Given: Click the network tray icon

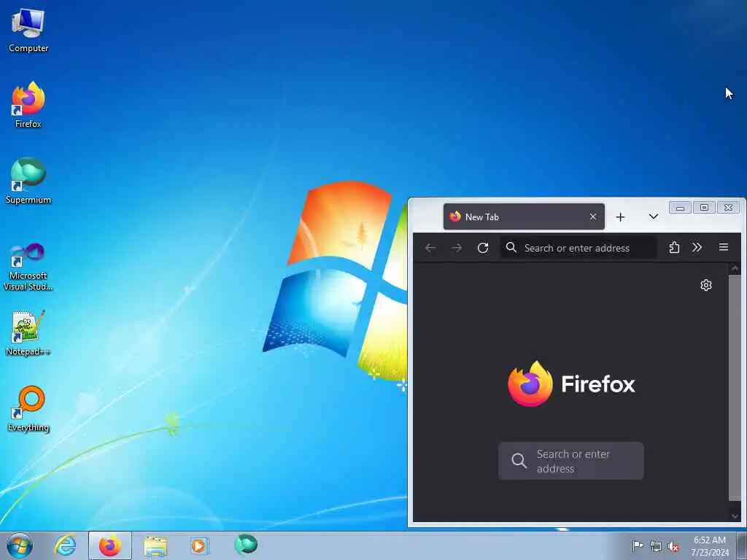Looking at the screenshot, I should pyautogui.click(x=656, y=547).
